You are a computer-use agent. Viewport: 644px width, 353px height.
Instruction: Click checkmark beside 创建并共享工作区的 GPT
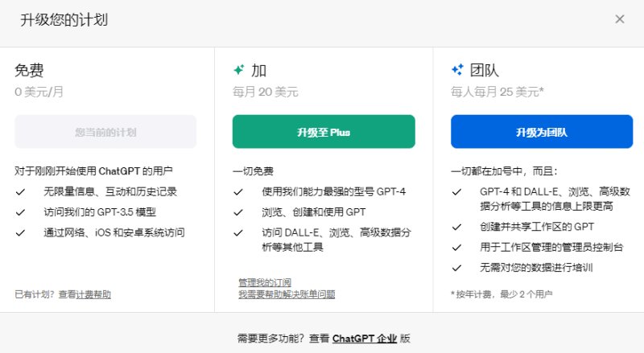tap(456, 227)
